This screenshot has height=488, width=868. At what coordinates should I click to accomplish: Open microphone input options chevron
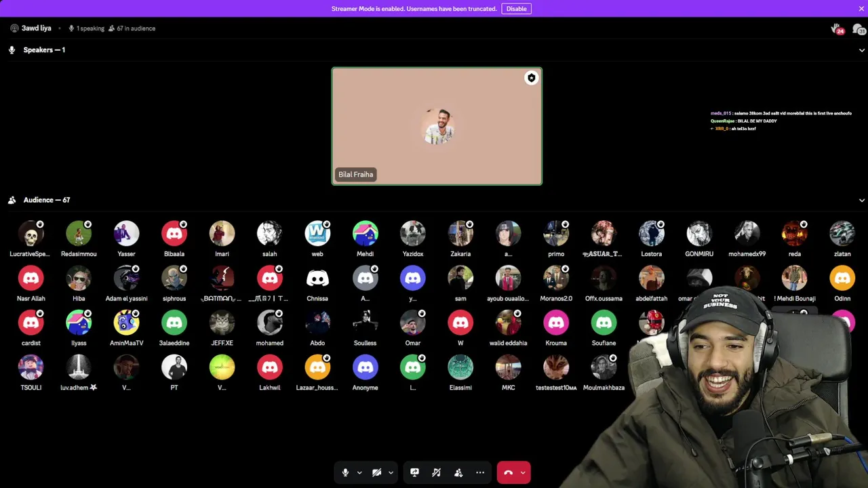(x=359, y=473)
